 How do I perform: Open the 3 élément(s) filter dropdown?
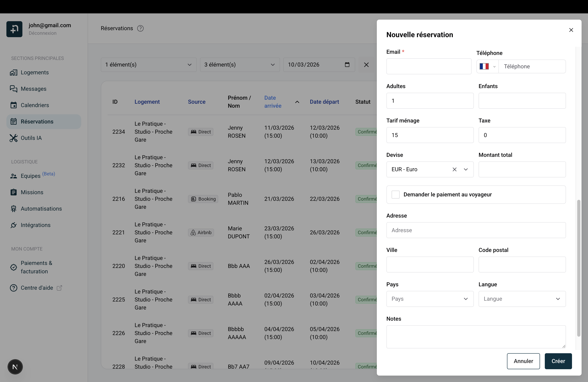click(240, 65)
